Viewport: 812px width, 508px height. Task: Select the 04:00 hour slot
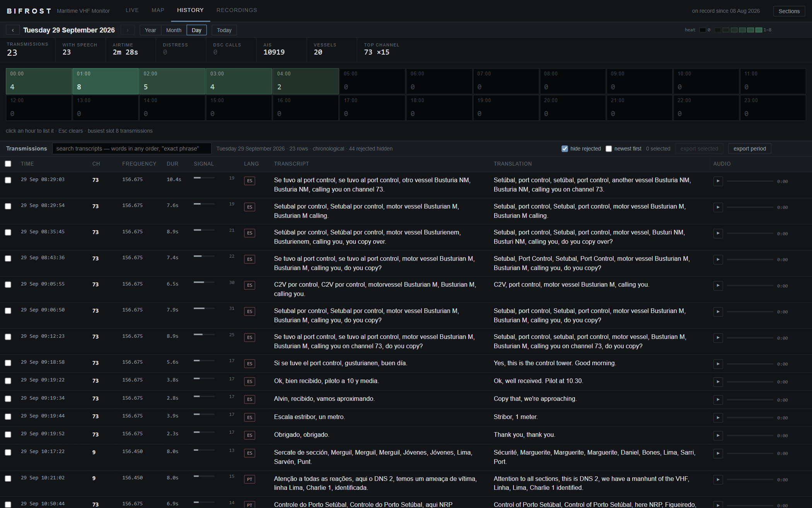[x=306, y=81]
